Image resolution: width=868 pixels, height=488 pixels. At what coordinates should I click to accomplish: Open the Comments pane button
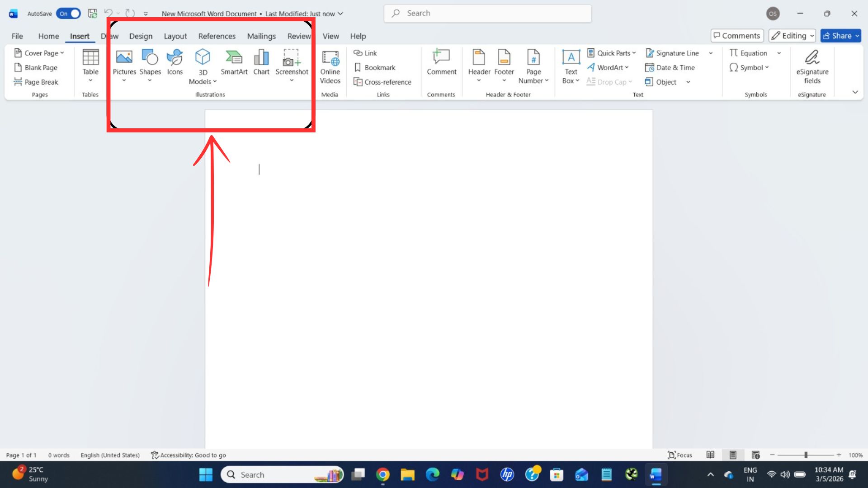coord(737,36)
